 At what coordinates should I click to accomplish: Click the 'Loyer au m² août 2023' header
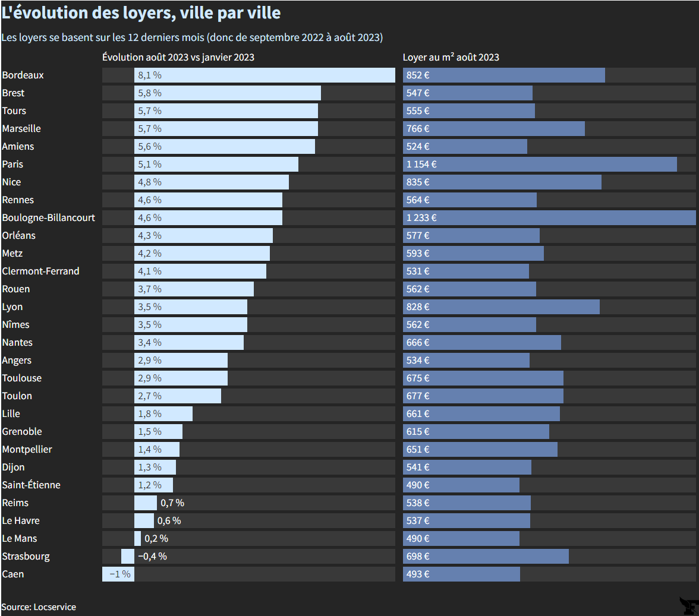[451, 57]
